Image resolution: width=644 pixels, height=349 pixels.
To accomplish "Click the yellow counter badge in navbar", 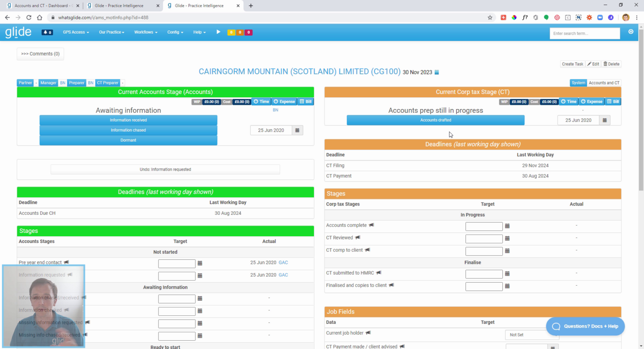I will click(x=231, y=32).
